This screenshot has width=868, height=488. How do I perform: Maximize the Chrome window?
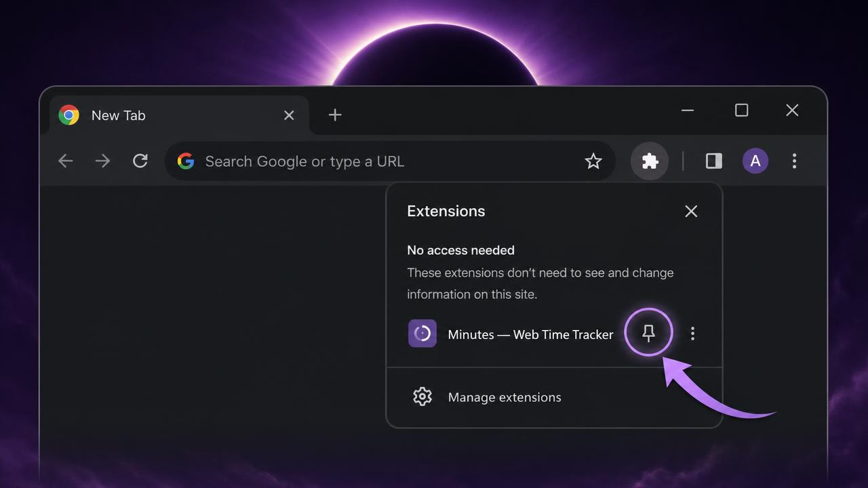(741, 110)
